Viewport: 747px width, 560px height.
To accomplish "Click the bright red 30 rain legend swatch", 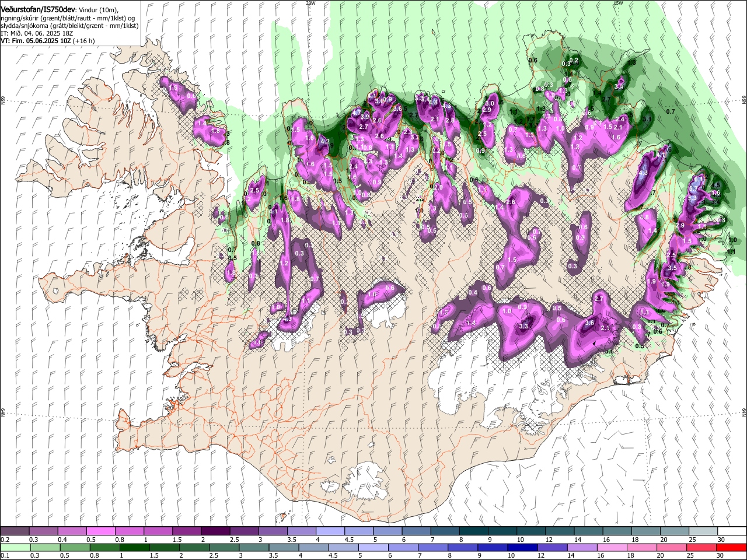I will point(731,547).
